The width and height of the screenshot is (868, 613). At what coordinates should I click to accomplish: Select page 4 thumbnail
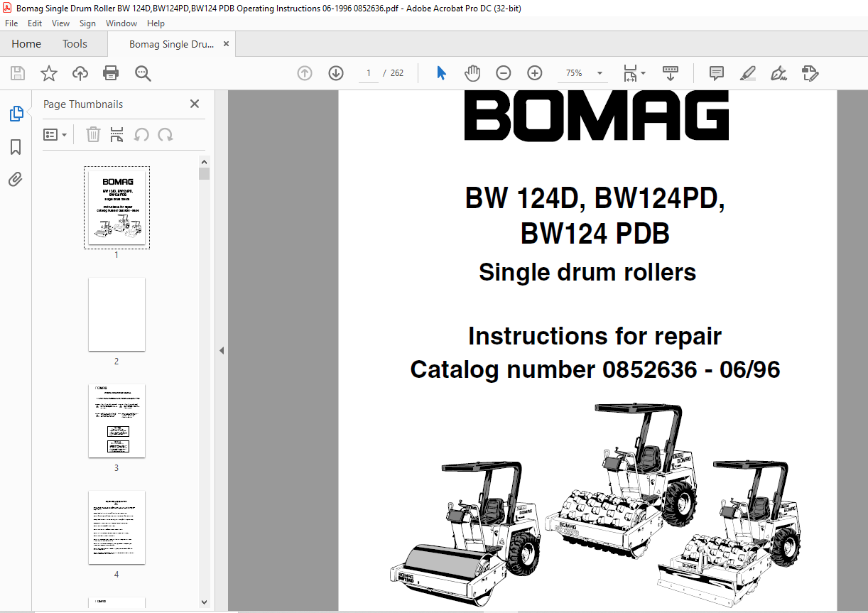tap(116, 527)
